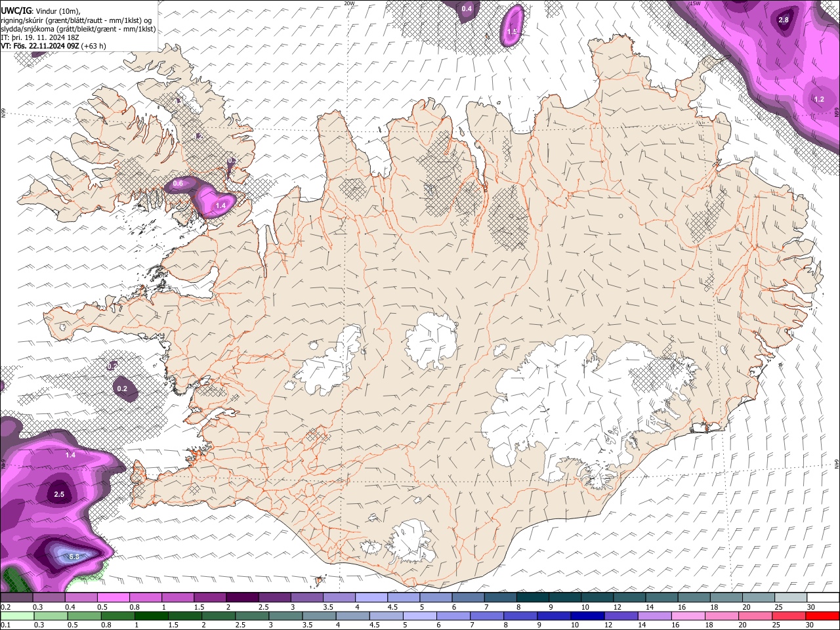Viewport: 840px width, 630px height.
Task: Click upper scale swatch between 12 and 14
Action: (629, 598)
